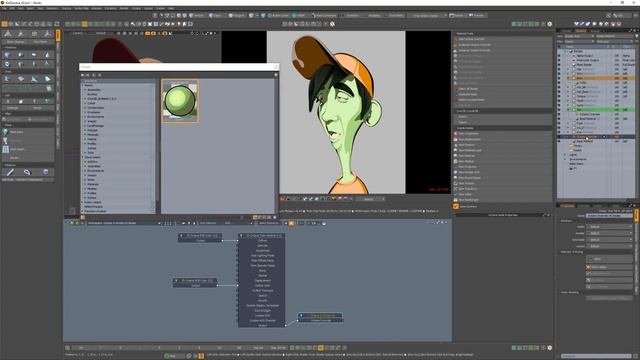
Task: Click the first pyramid-shaped tab icon atop the toolbox
Action: (x=8, y=34)
